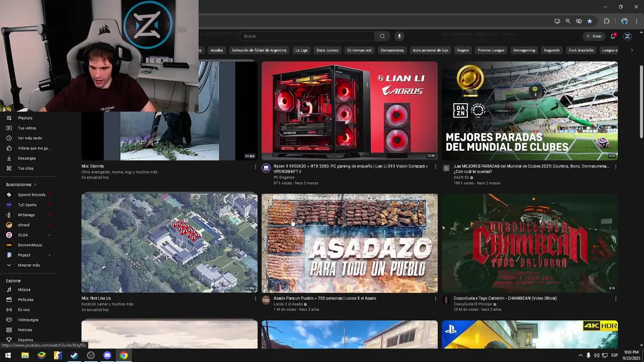
Task: Select the Premier League chip
Action: coord(491,50)
